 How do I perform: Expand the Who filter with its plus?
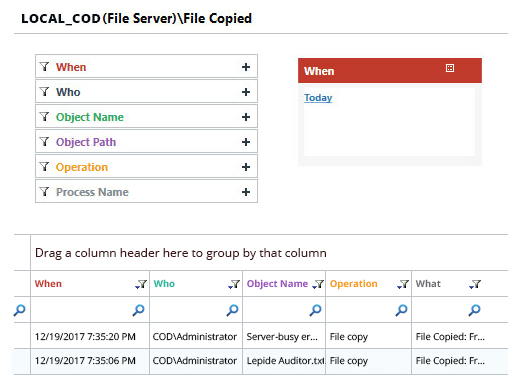pos(246,92)
